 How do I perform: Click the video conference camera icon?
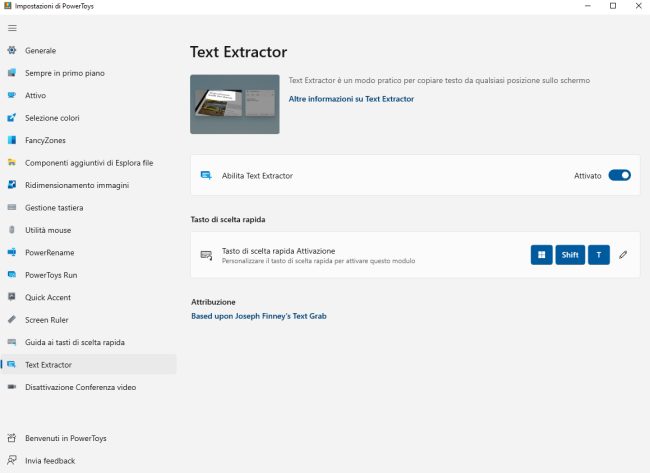[x=12, y=386]
